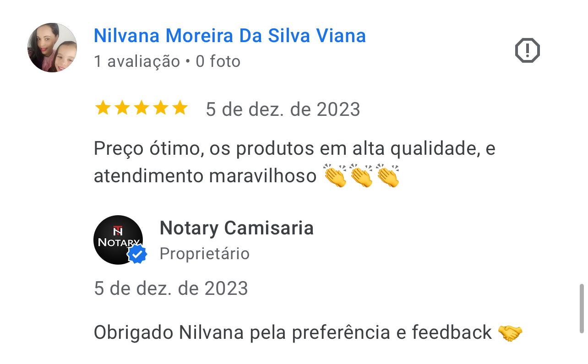Click the fourth yellow rating star
This screenshot has height=364, width=588.
tap(161, 109)
